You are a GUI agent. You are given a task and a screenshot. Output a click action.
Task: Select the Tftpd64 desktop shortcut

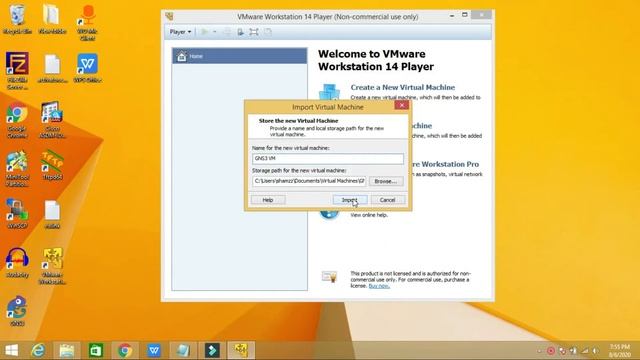(52, 165)
